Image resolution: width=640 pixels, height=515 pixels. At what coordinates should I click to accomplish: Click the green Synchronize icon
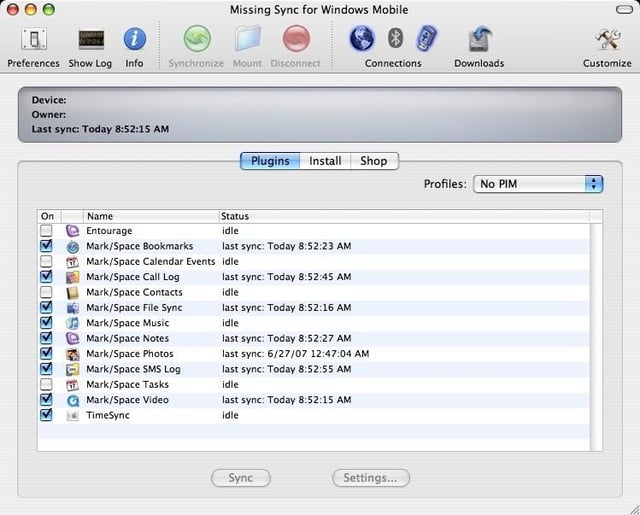click(x=197, y=39)
